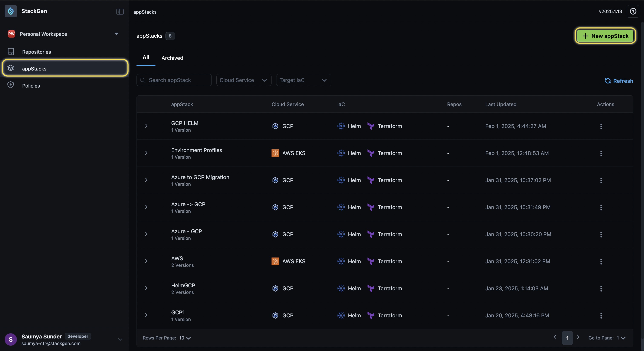Image resolution: width=644 pixels, height=351 pixels.
Task: Click the search magnifier icon
Action: (142, 80)
